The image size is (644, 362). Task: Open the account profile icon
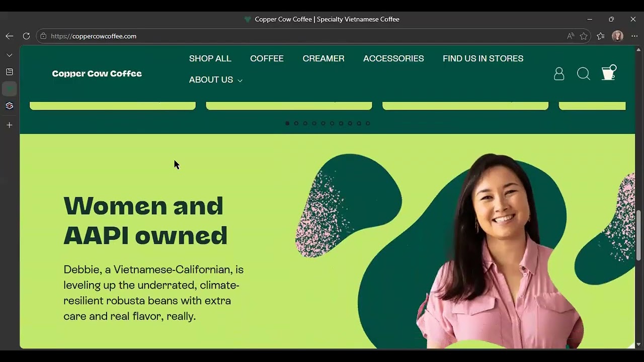559,74
